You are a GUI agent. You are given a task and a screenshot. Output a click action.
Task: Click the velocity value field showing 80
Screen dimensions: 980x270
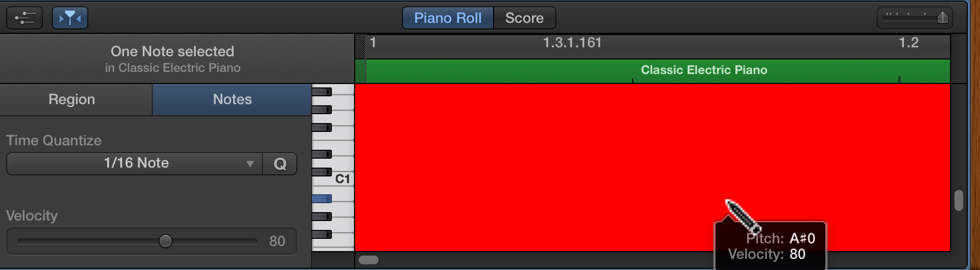coord(277,241)
